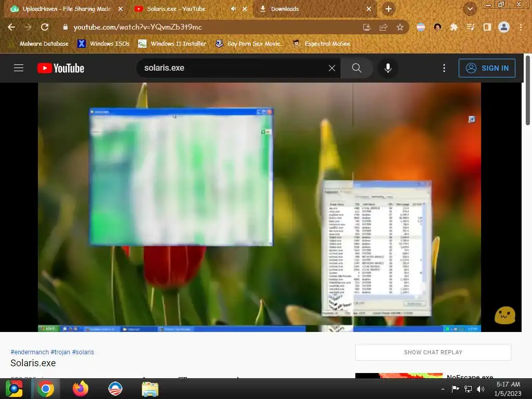Open the Start menu button
Image resolution: width=532 pixels, height=399 pixels.
pos(14,389)
